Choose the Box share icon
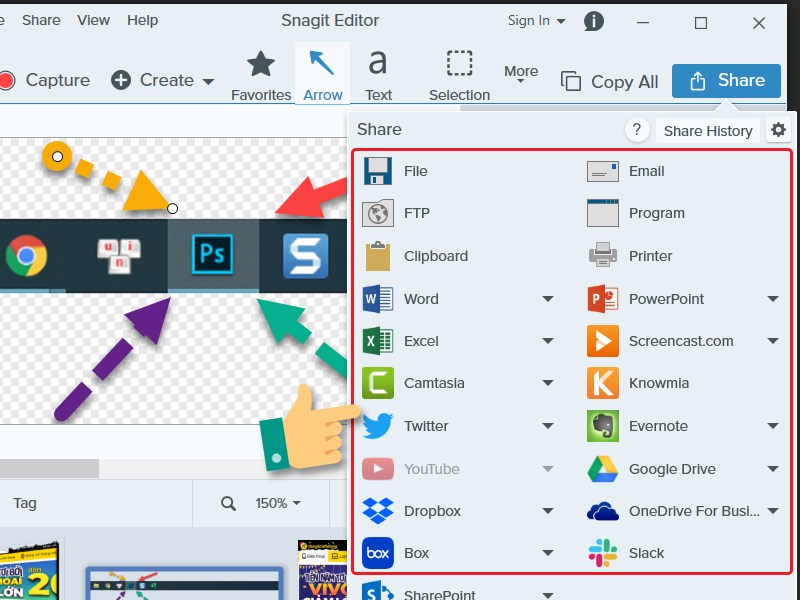The width and height of the screenshot is (800, 600). (x=378, y=553)
